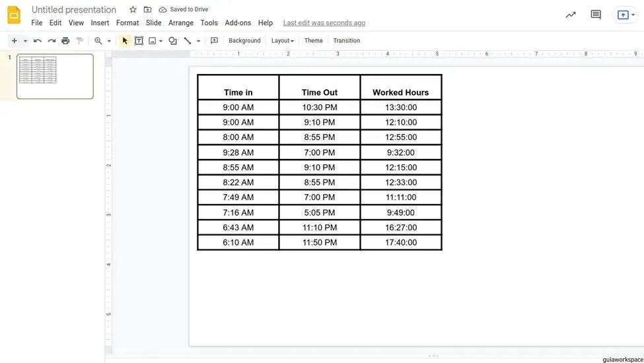The image size is (644, 363).
Task: Open the Arrange menu
Action: pos(181,23)
